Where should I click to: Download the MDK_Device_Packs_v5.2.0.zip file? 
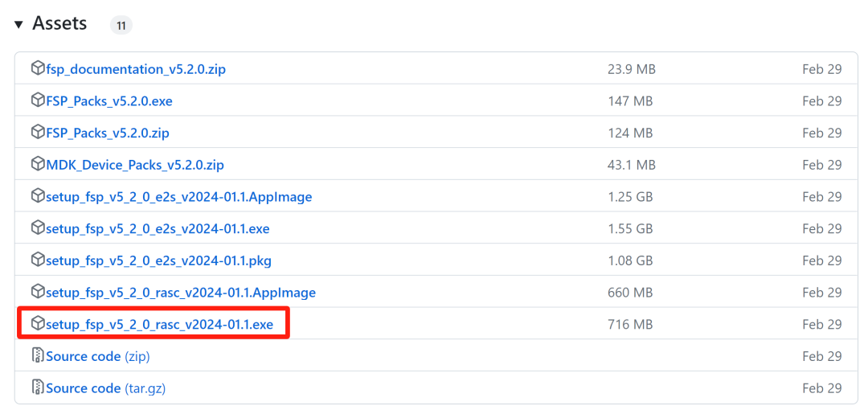(x=135, y=165)
